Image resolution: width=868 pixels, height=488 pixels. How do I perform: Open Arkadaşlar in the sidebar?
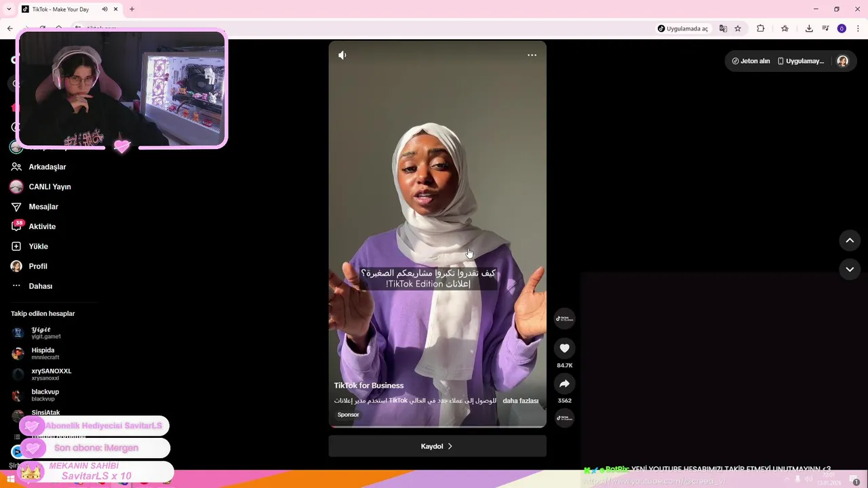coord(47,167)
